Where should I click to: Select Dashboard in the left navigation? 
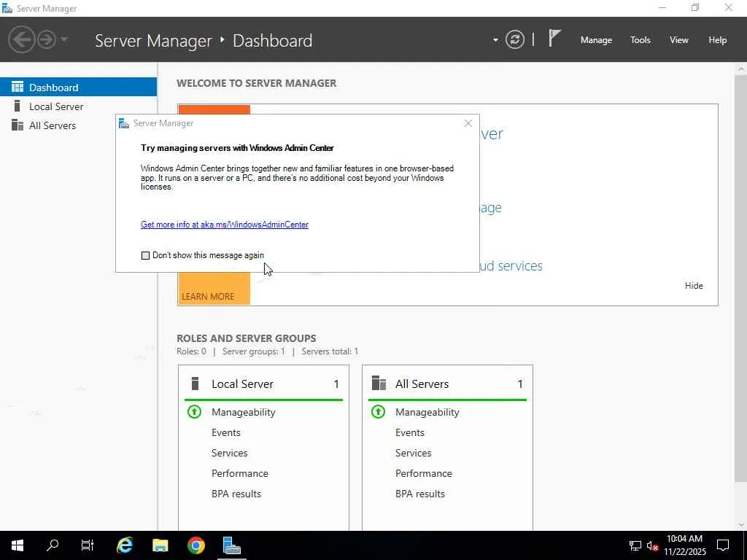78,87
